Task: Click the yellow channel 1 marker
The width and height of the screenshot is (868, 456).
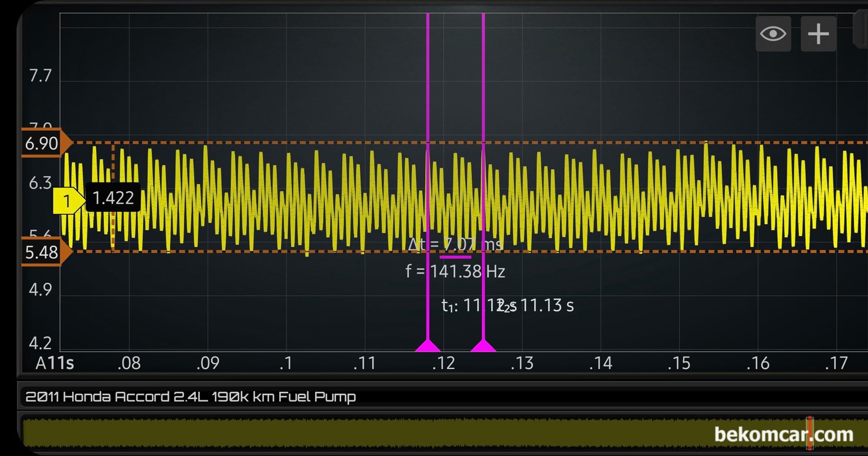Action: click(x=67, y=201)
